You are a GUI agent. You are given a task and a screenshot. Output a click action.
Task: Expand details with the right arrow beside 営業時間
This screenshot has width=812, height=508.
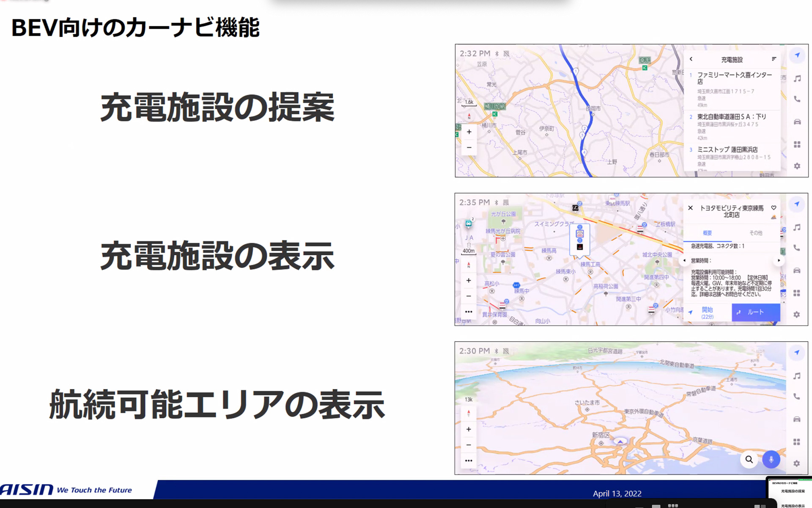point(779,260)
